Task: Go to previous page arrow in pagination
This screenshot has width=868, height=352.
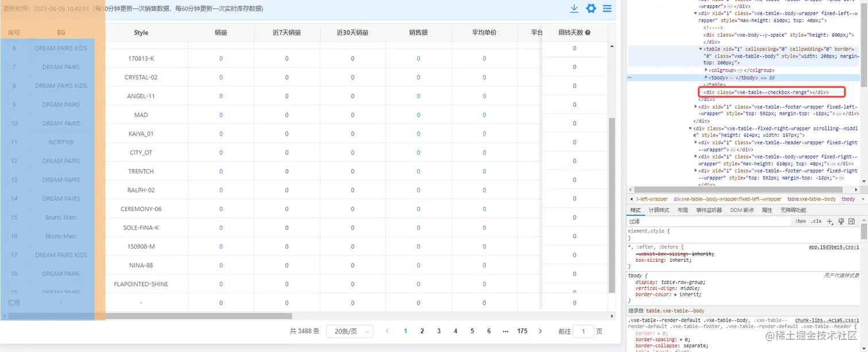Action: [387, 331]
